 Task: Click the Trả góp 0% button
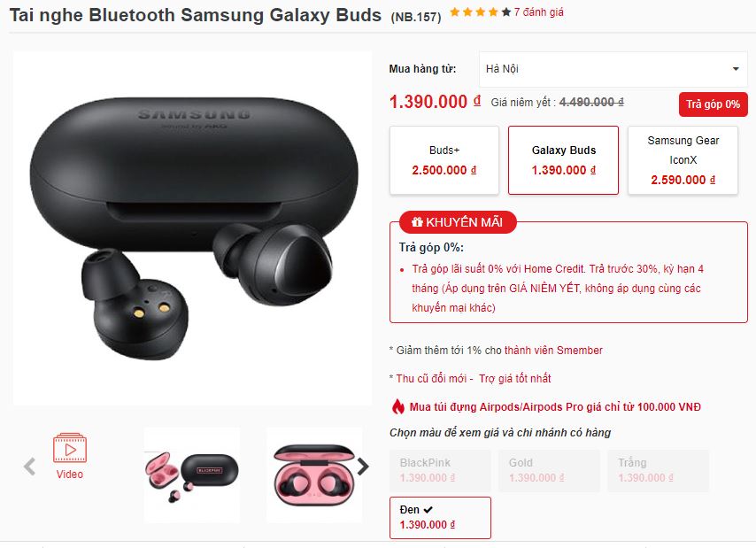click(713, 104)
